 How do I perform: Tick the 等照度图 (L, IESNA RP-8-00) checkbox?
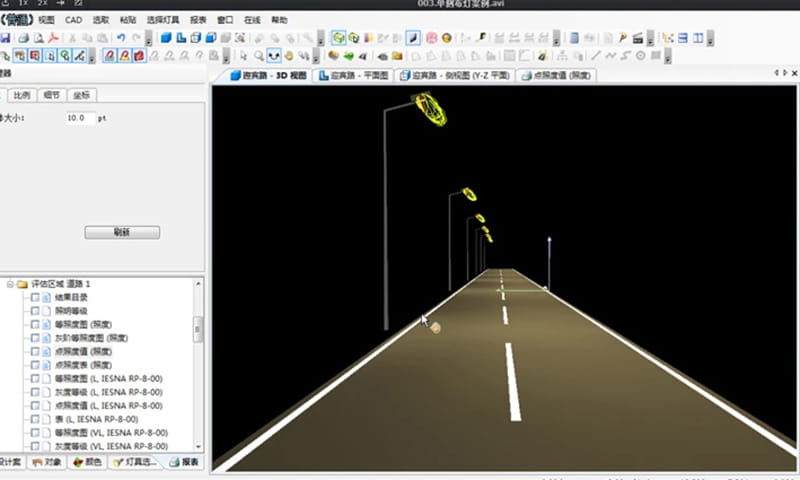(35, 378)
